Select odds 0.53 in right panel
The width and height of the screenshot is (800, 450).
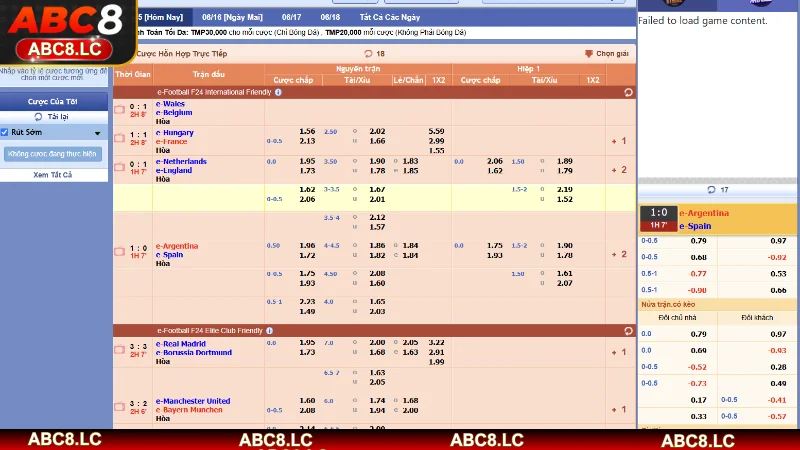click(778, 273)
